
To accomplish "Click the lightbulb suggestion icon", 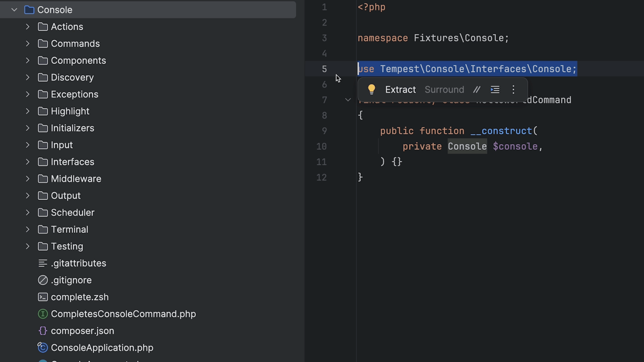I will (371, 90).
